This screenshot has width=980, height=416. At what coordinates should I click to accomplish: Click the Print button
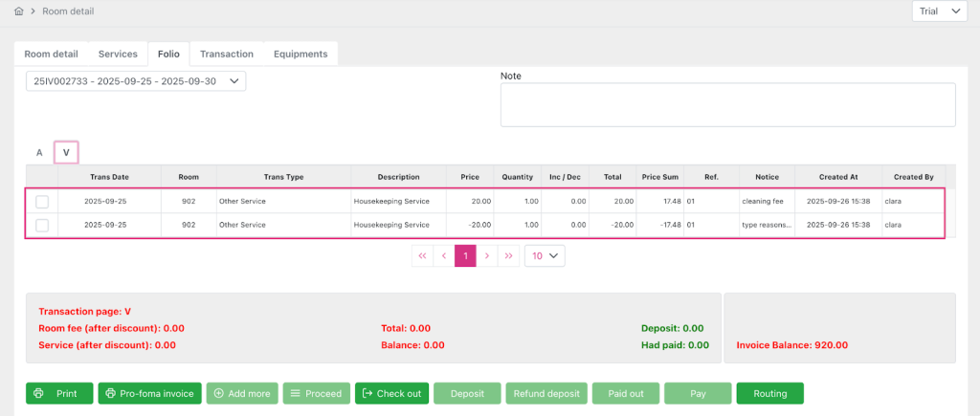pyautogui.click(x=58, y=393)
